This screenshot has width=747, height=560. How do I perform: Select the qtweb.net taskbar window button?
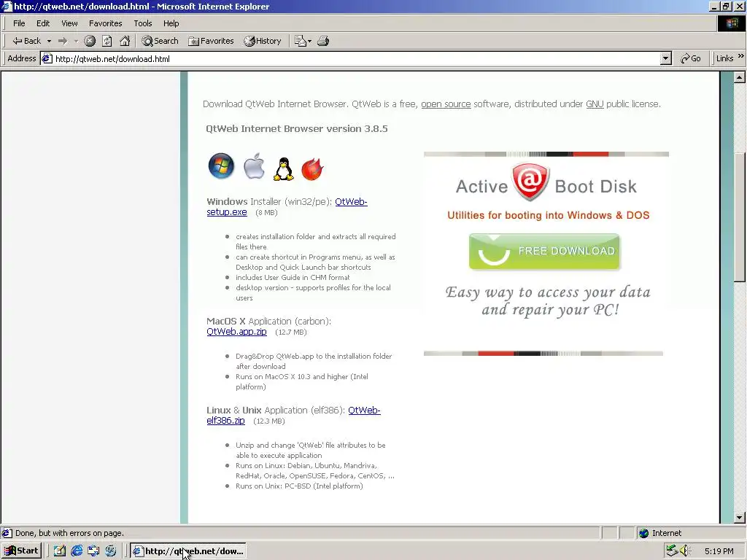188,551
